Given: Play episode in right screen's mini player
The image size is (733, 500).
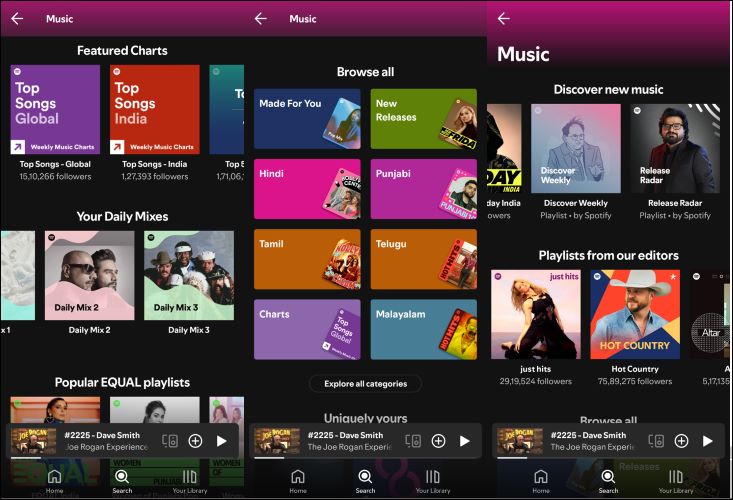Looking at the screenshot, I should click(708, 441).
